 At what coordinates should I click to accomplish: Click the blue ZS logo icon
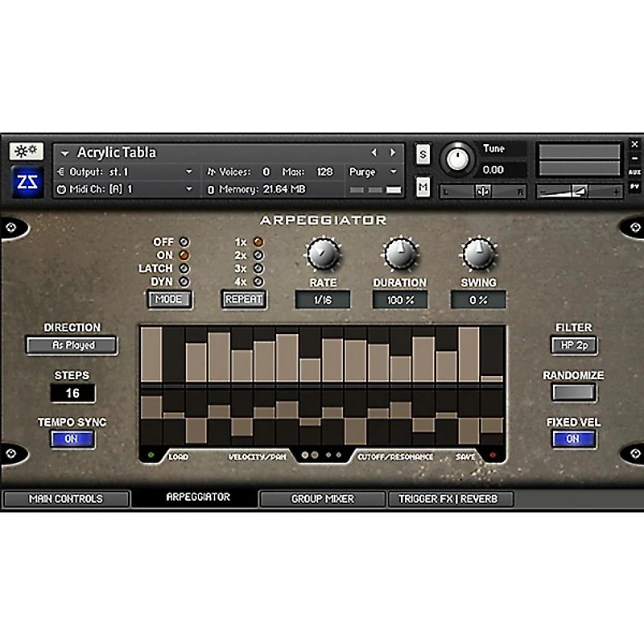pos(27,181)
